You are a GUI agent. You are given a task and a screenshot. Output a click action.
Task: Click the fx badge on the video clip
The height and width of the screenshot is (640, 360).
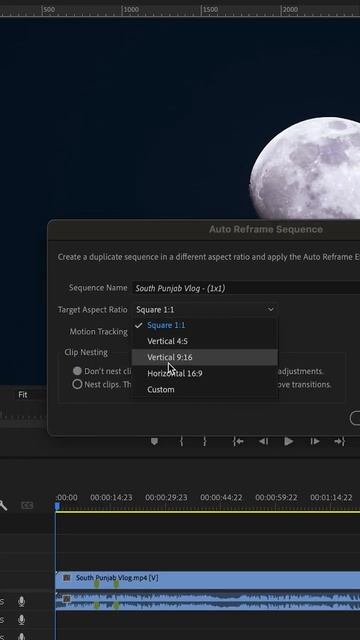67,578
